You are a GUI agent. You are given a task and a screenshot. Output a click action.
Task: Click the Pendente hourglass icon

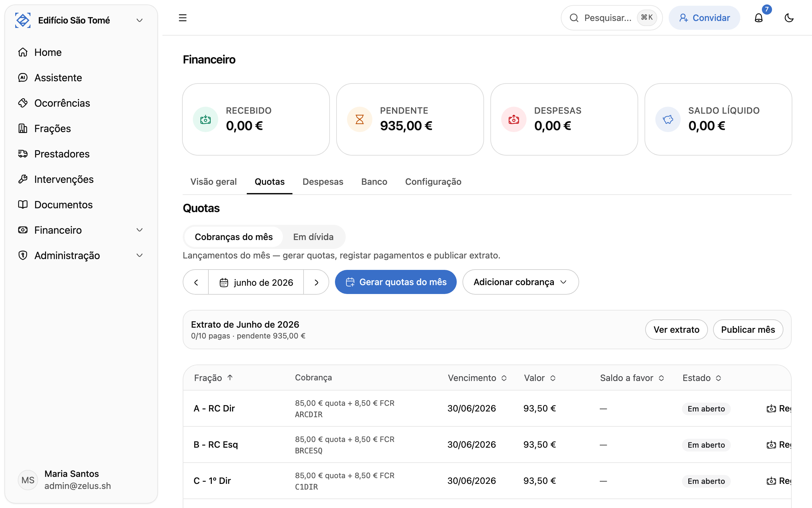coord(359,119)
